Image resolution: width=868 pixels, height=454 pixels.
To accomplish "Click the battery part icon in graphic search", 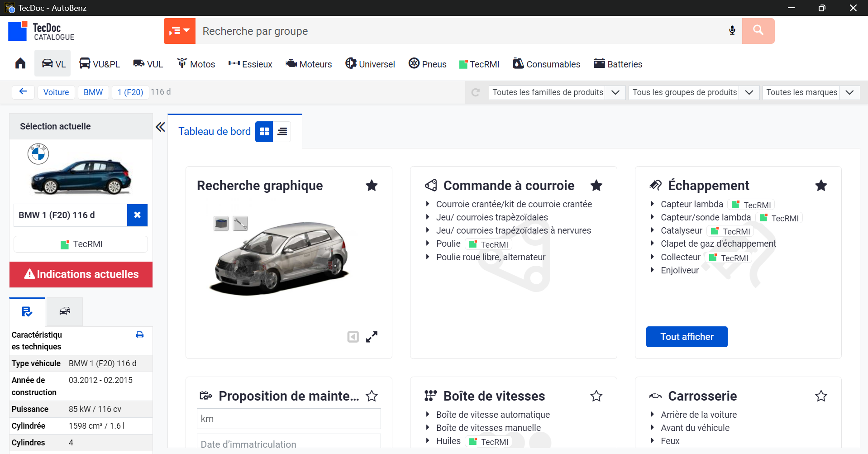I will 221,223.
